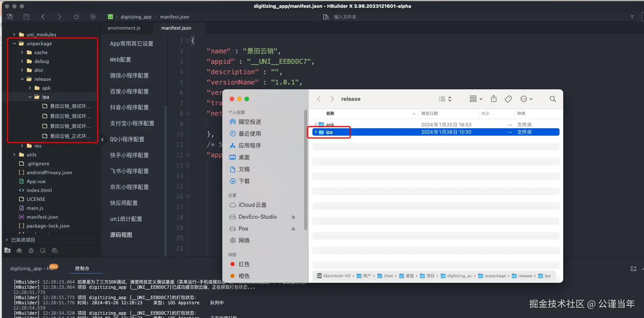Collapse the HBuilder sidebar with arrow handle
Image resolution: width=644 pixels, height=318 pixels.
(x=103, y=139)
